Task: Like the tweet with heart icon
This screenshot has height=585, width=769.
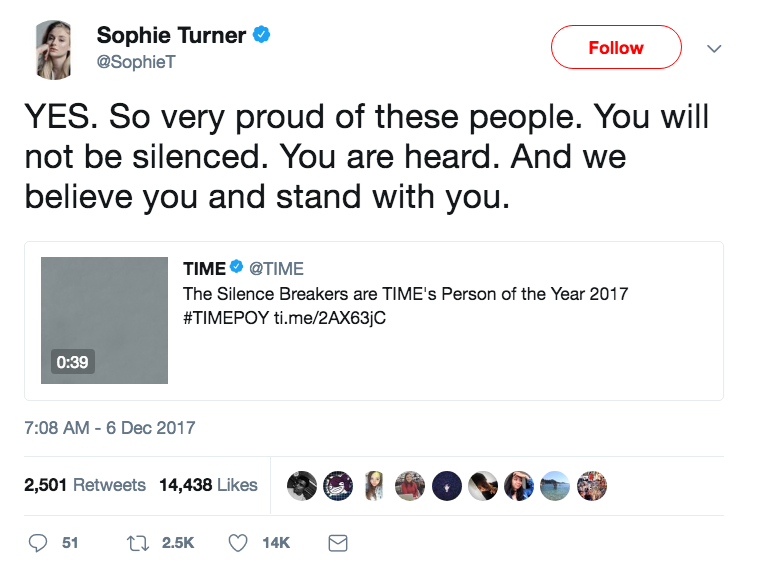Action: click(238, 543)
